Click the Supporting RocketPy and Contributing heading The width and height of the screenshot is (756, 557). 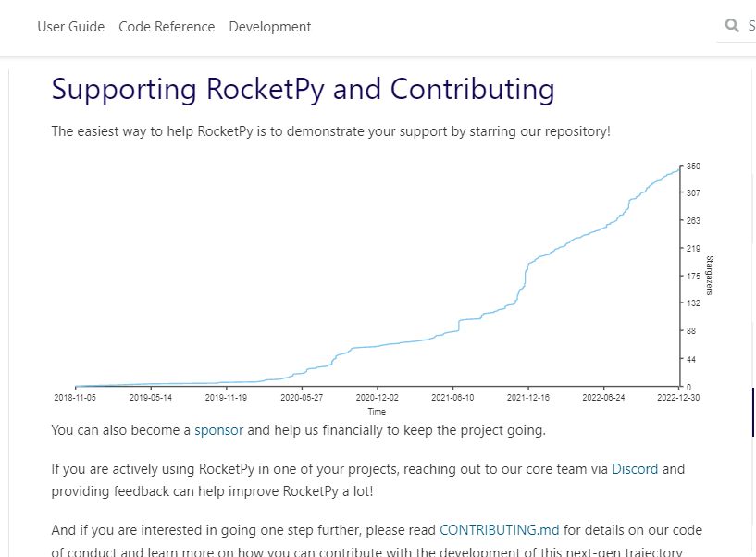[302, 89]
